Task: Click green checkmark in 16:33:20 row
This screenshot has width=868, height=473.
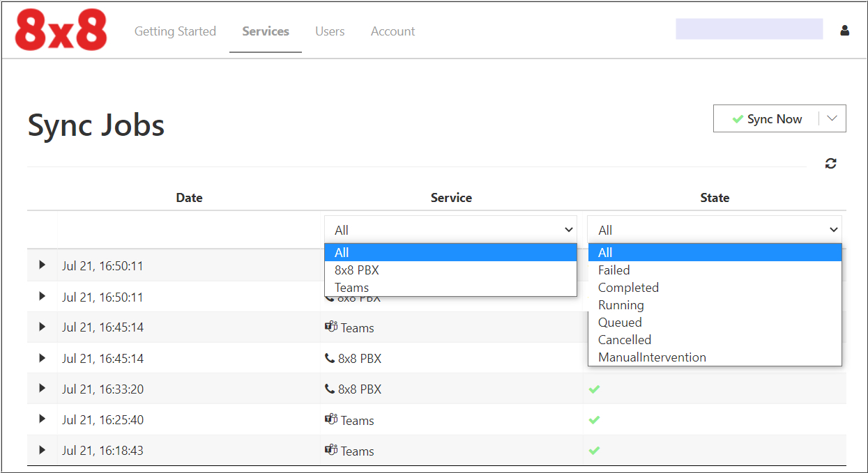Action: click(594, 389)
